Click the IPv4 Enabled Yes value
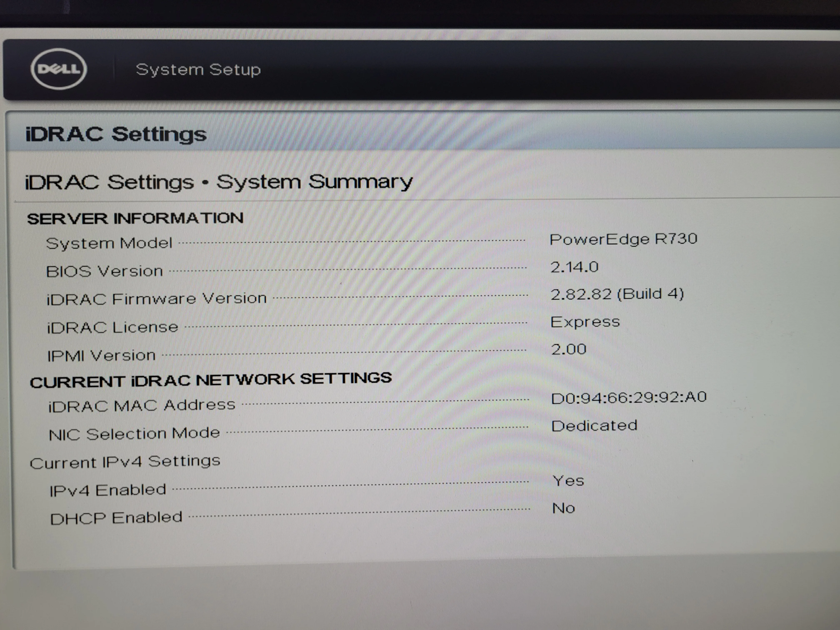This screenshot has height=630, width=840. click(x=569, y=481)
